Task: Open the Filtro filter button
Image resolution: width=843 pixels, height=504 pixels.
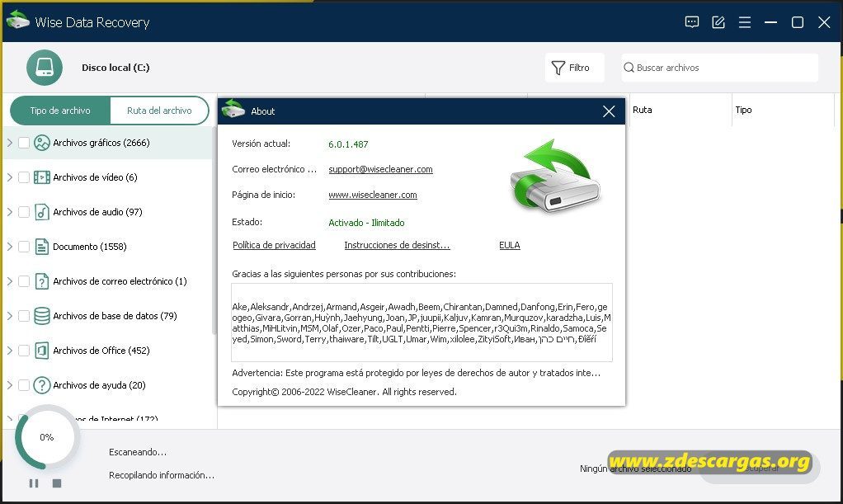Action: pos(574,68)
